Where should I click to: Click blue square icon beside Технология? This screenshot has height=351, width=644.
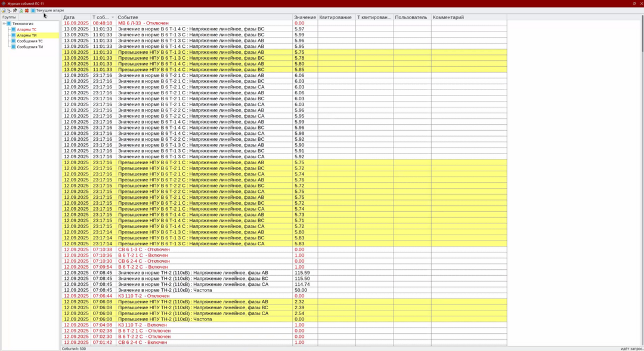point(9,23)
